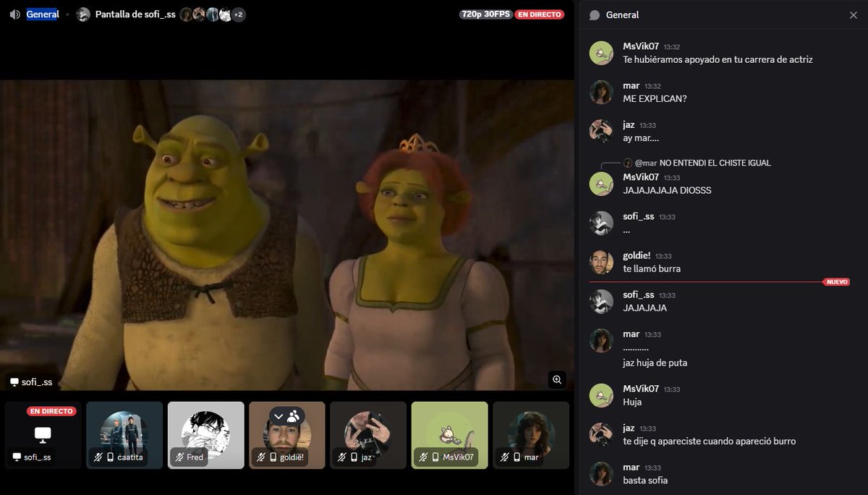Image resolution: width=868 pixels, height=495 pixels.
Task: Click the muted microphone icon on goldie!'s tile
Action: point(261,457)
